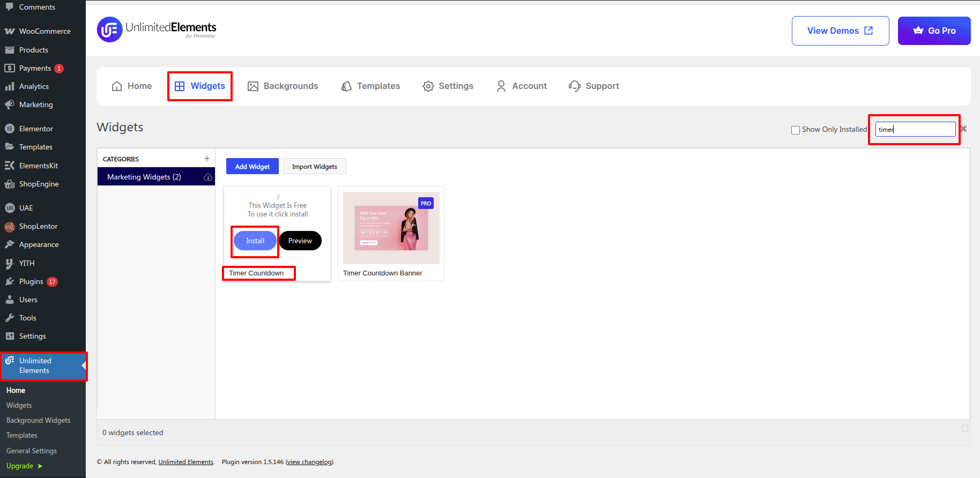
Task: Open Templates tab in top navigation
Action: (x=370, y=86)
